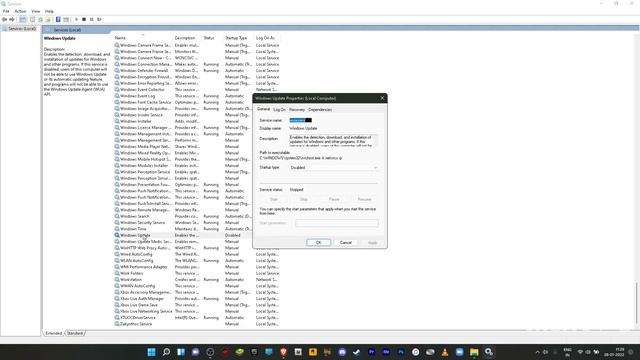Image resolution: width=640 pixels, height=360 pixels.
Task: Select the Xbox Live Auth Manager service
Action: click(197, 298)
